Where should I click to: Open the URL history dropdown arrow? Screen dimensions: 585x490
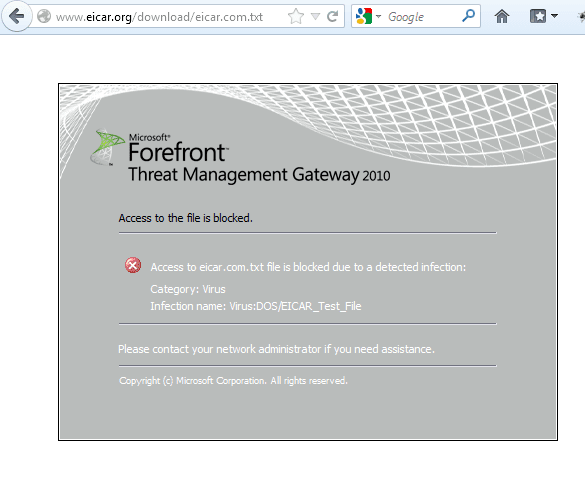click(x=315, y=16)
